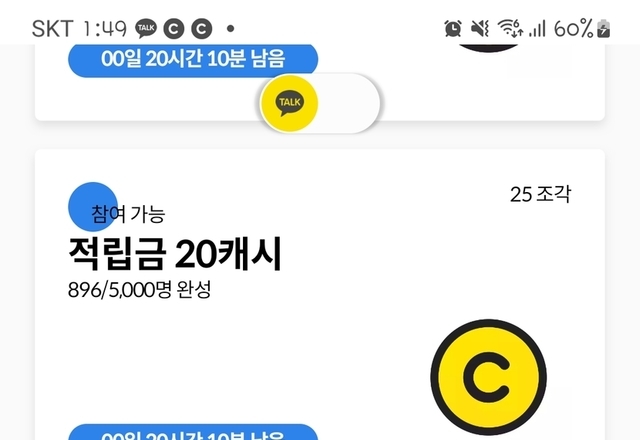The image size is (640, 440).
Task: Tap the large yellow cash coin icon
Action: [x=489, y=377]
